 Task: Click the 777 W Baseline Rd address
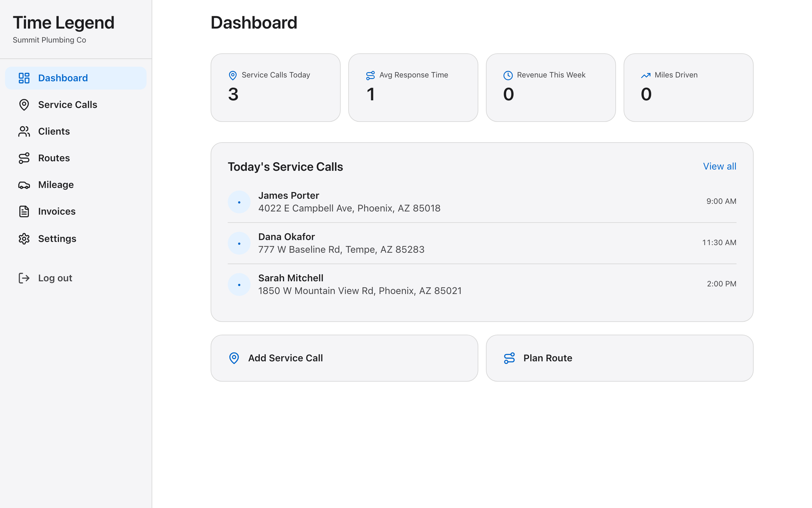coord(341,250)
